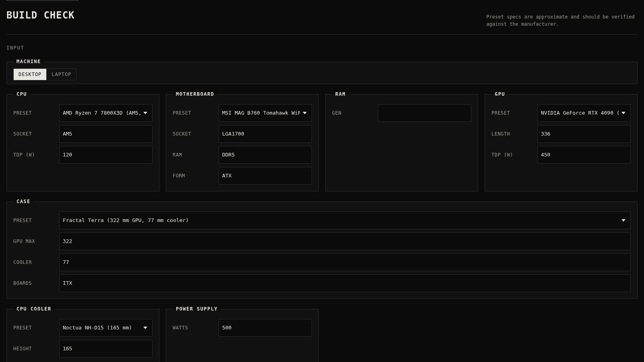Click the motherboard socket field LGA1700

265,134
